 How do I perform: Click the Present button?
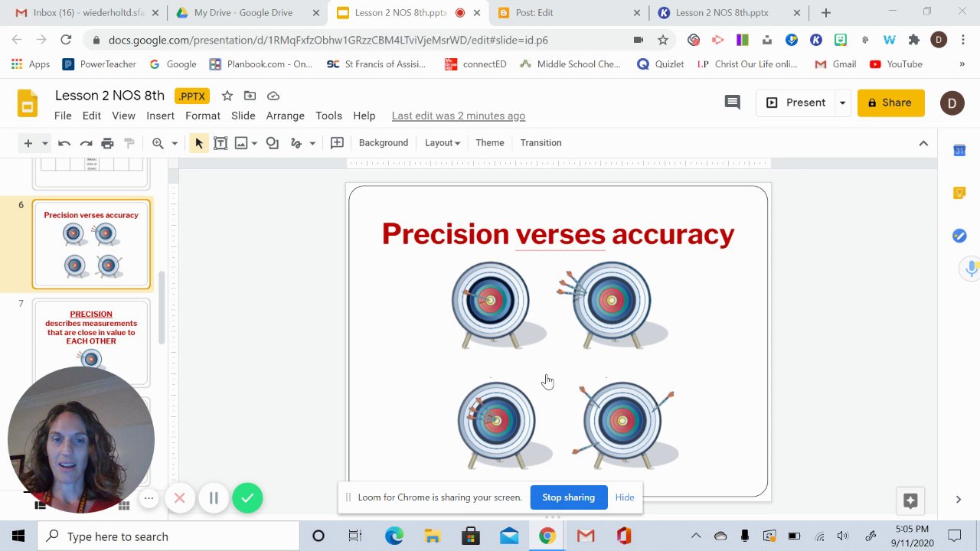(796, 103)
